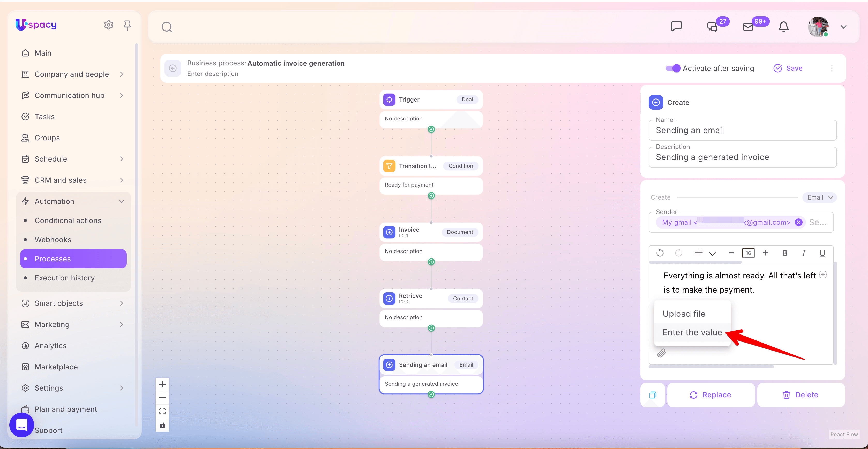Increase font size with plus button
This screenshot has width=868, height=449.
click(x=765, y=253)
